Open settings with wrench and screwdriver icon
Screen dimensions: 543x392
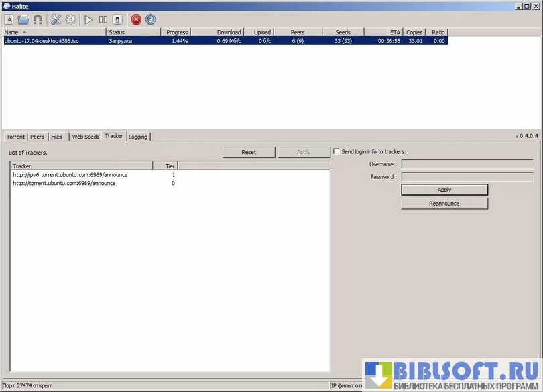[56, 19]
